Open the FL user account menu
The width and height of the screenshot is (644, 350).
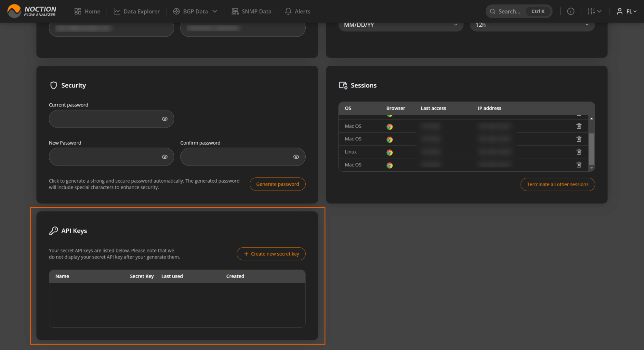[x=627, y=11]
